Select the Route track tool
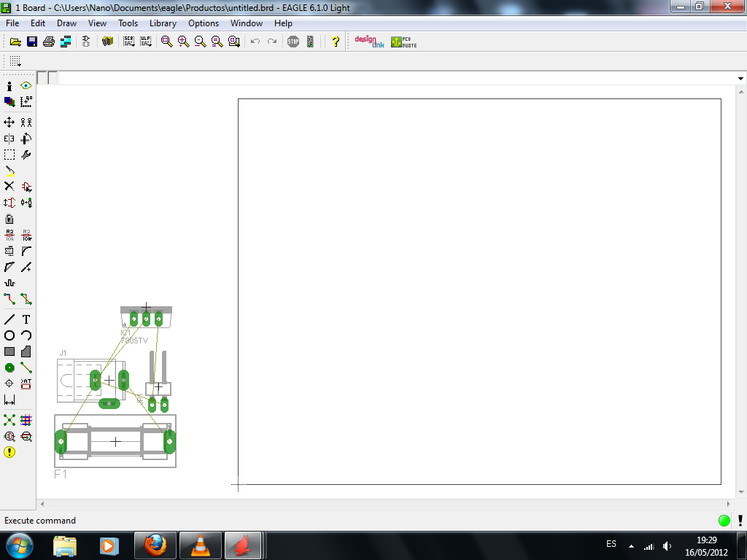The width and height of the screenshot is (747, 560). 9,298
